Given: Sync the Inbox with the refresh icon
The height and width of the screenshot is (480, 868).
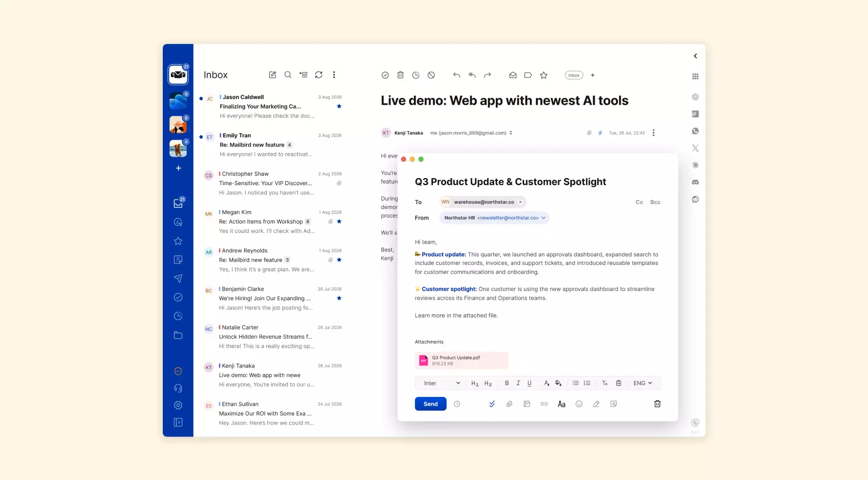Looking at the screenshot, I should pos(319,75).
